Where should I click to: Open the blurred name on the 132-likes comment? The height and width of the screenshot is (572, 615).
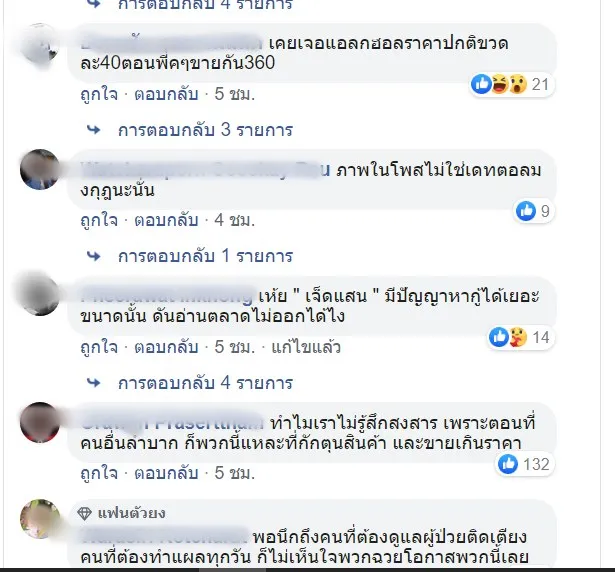(172, 423)
